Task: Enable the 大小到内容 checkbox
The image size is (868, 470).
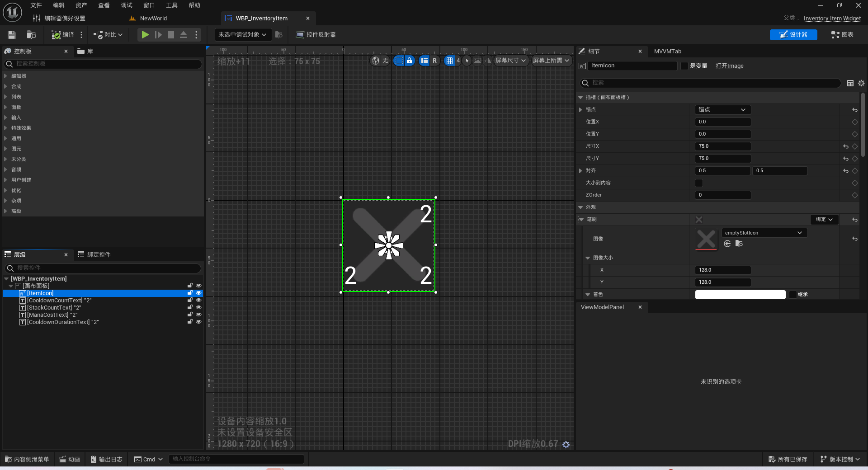Action: 699,183
